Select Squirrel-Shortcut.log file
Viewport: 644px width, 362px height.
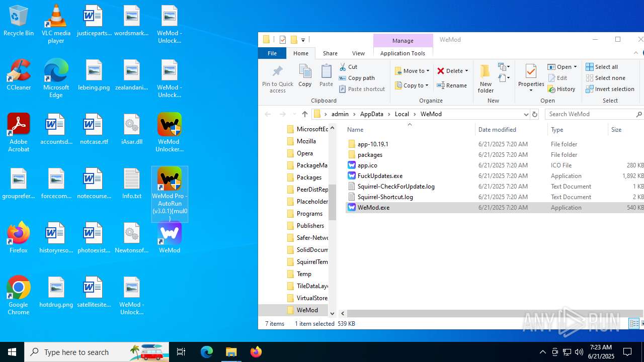[x=385, y=197]
